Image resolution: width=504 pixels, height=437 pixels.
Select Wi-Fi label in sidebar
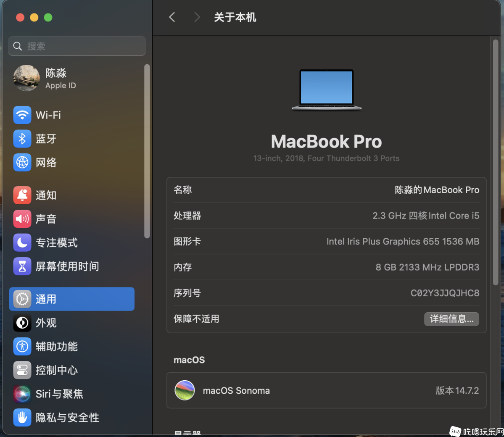(x=48, y=115)
